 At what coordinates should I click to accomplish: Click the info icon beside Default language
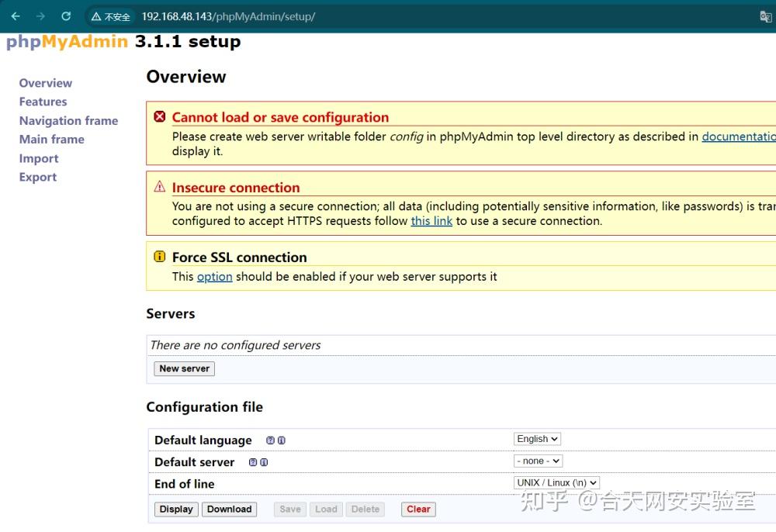tap(280, 440)
